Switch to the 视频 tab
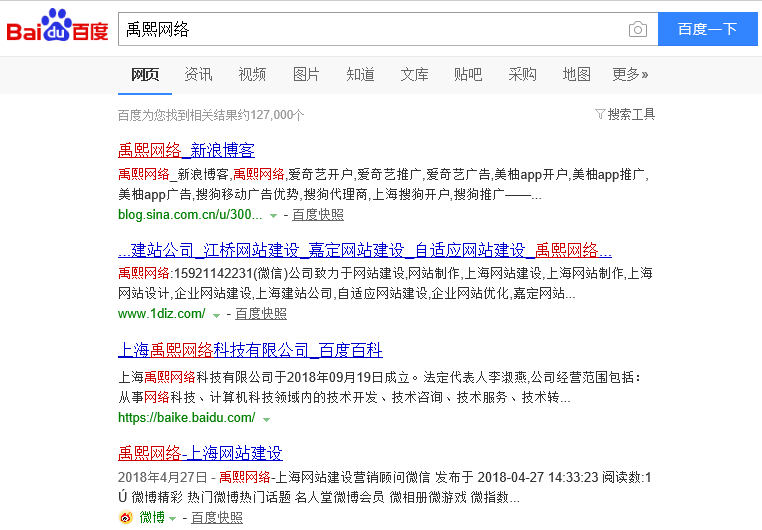The width and height of the screenshot is (762, 530). pos(252,74)
